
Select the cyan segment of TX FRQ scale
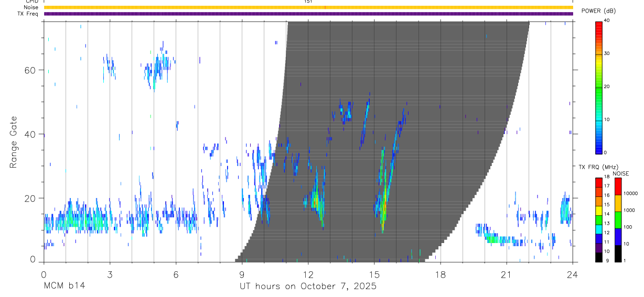pos(598,228)
